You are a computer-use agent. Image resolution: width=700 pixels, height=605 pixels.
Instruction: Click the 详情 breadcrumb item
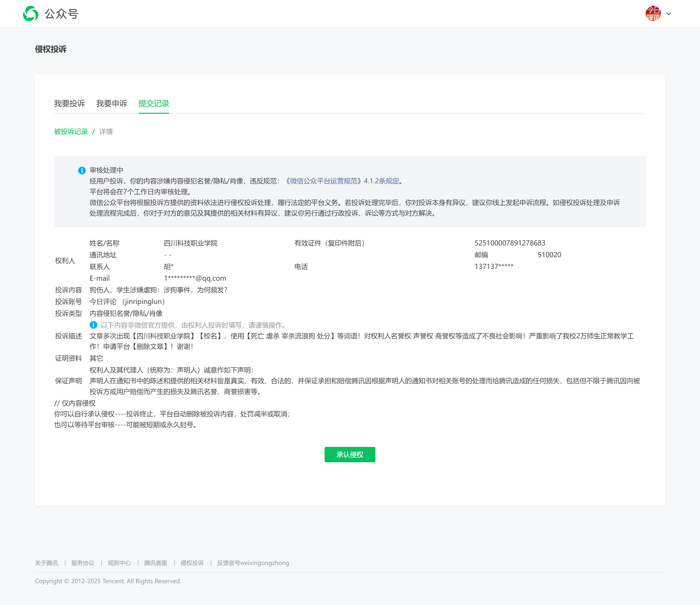point(106,131)
